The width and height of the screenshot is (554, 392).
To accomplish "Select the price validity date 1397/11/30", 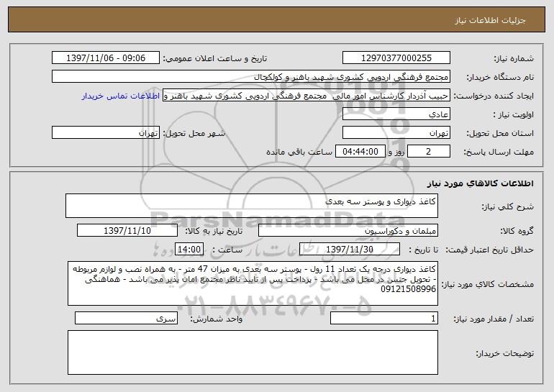I will click(x=350, y=250).
